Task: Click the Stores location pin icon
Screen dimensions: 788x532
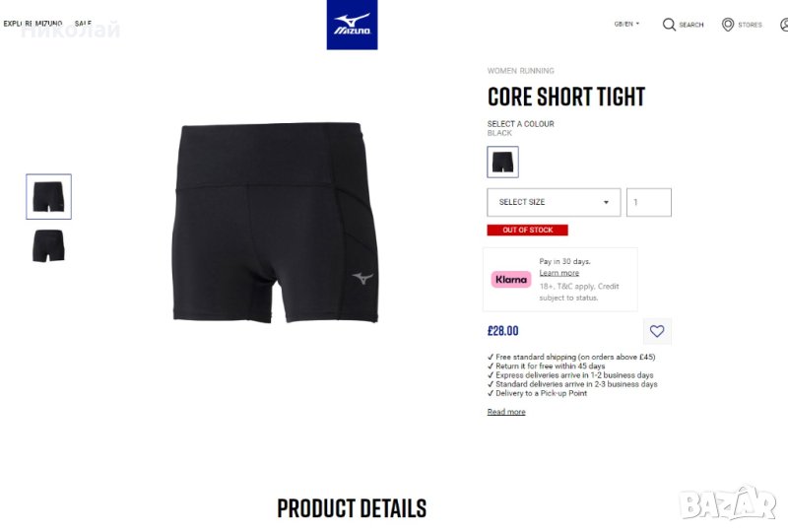Action: pyautogui.click(x=728, y=25)
